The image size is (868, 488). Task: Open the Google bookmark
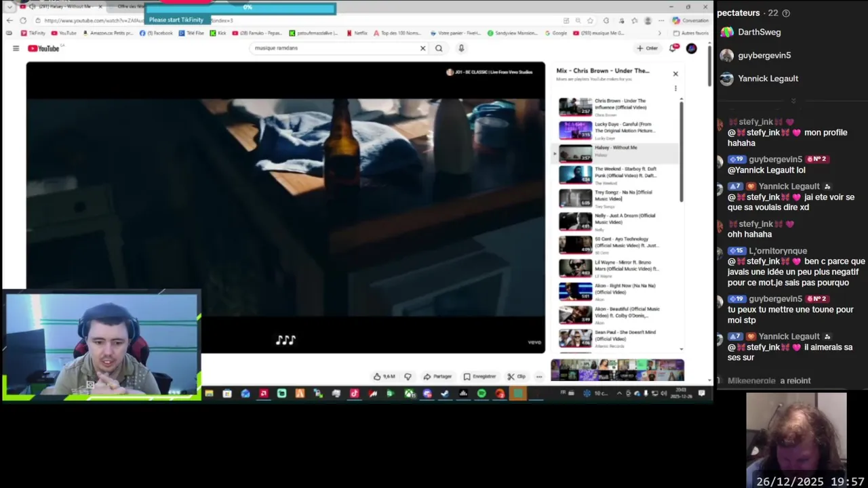(556, 33)
